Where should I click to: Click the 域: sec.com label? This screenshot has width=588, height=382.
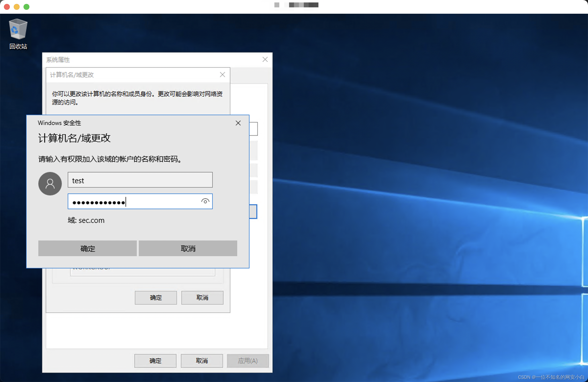point(86,220)
